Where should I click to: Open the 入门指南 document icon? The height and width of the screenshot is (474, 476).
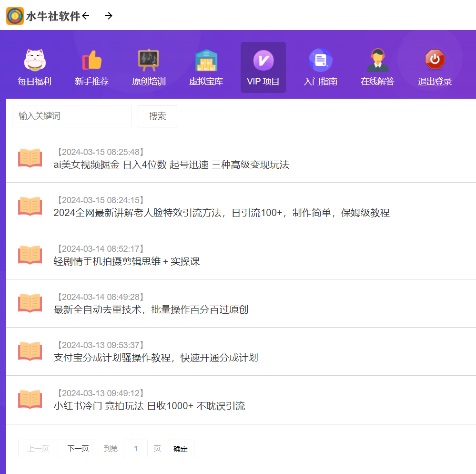pos(320,60)
